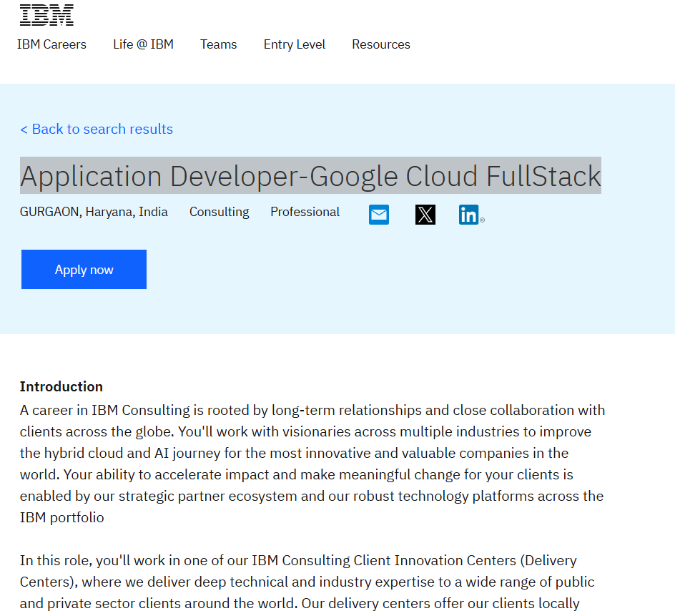Share job on X icon
Screen dimensions: 675x616
[425, 215]
